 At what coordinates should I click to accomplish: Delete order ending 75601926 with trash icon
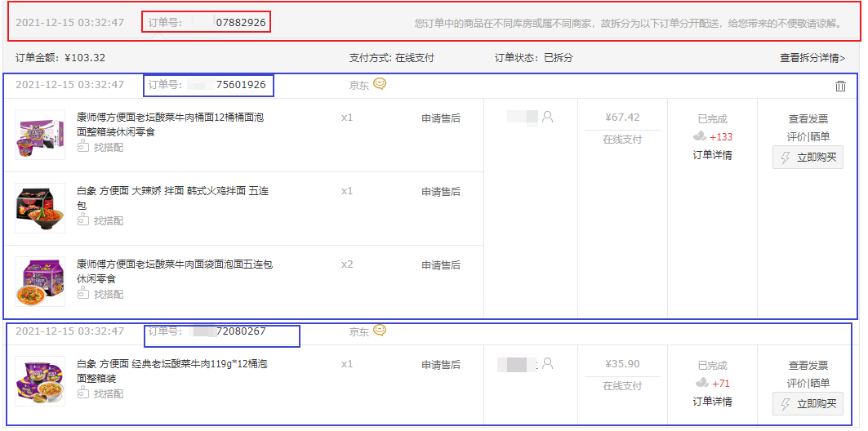(x=840, y=86)
